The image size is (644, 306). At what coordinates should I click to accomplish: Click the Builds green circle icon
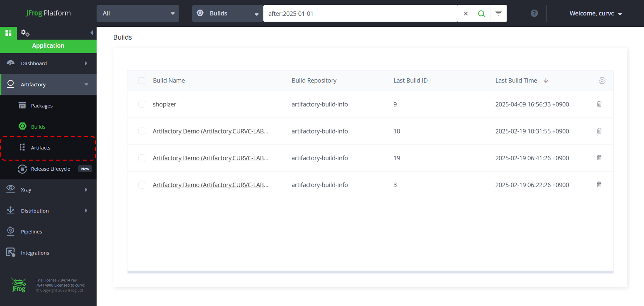point(23,126)
